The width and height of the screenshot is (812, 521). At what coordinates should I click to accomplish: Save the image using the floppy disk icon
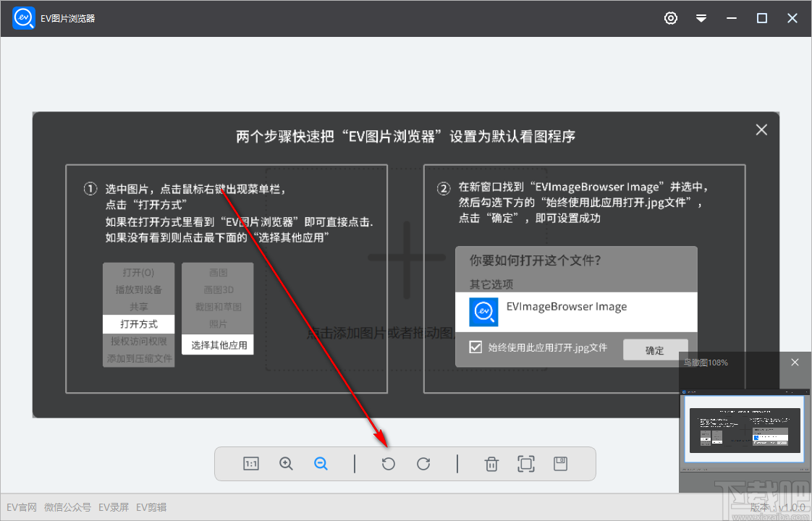tap(560, 463)
